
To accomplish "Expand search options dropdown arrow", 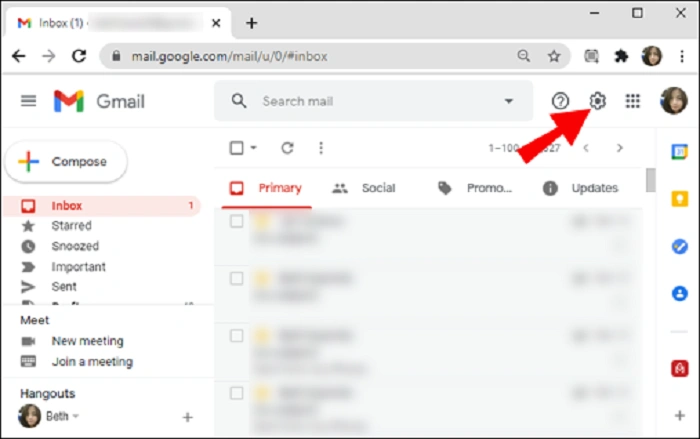I will pos(508,101).
